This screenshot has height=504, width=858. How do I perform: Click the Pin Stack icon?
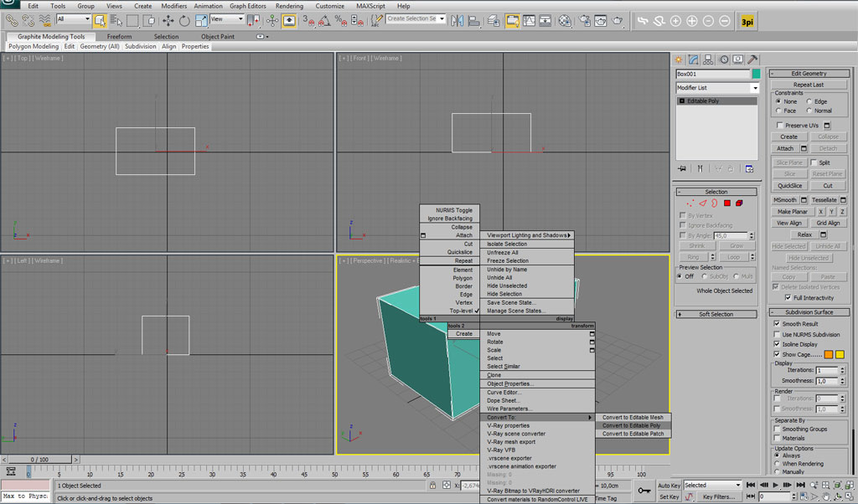(x=682, y=169)
